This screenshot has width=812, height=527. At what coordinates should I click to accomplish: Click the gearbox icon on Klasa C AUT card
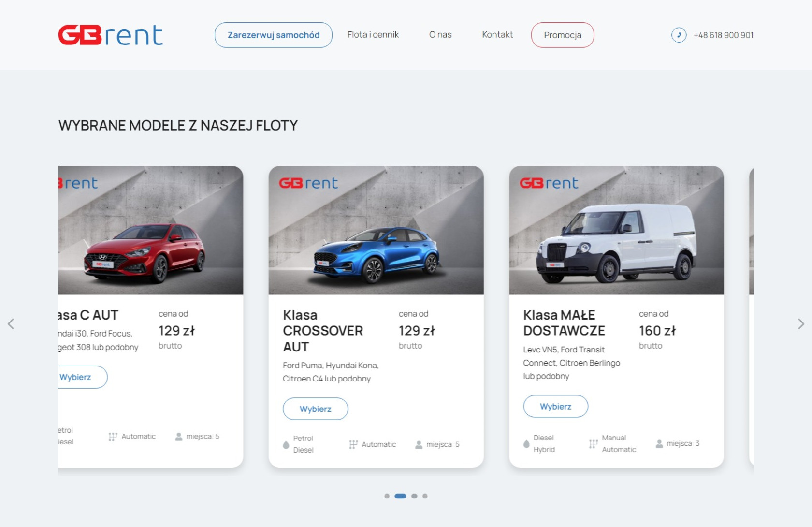point(113,437)
